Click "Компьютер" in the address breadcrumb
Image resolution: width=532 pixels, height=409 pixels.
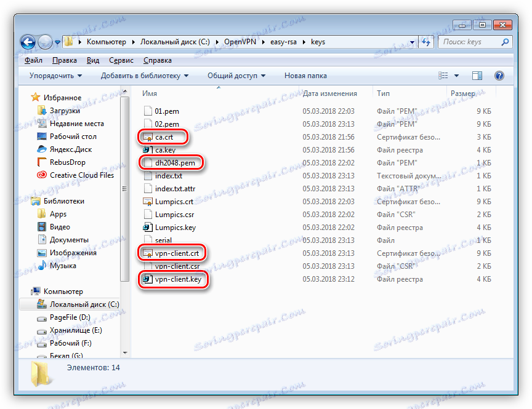(x=106, y=42)
